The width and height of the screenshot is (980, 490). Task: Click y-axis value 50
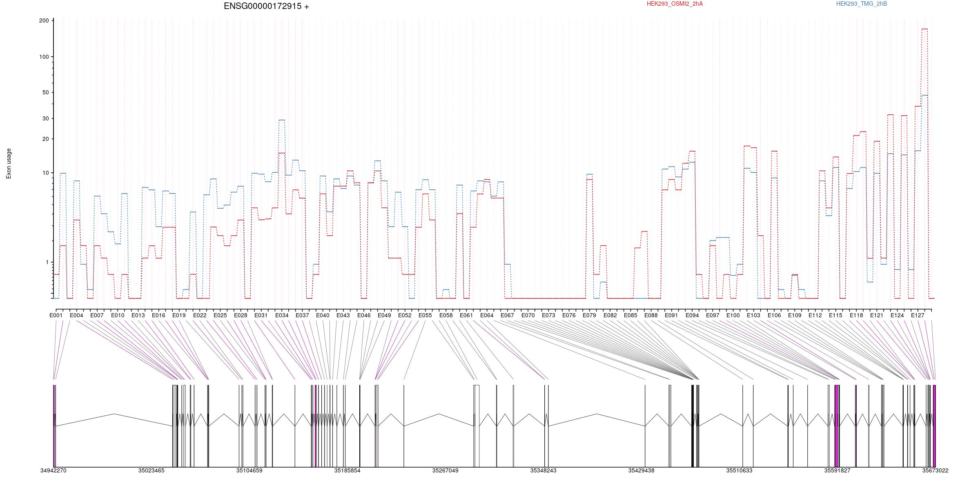(46, 92)
